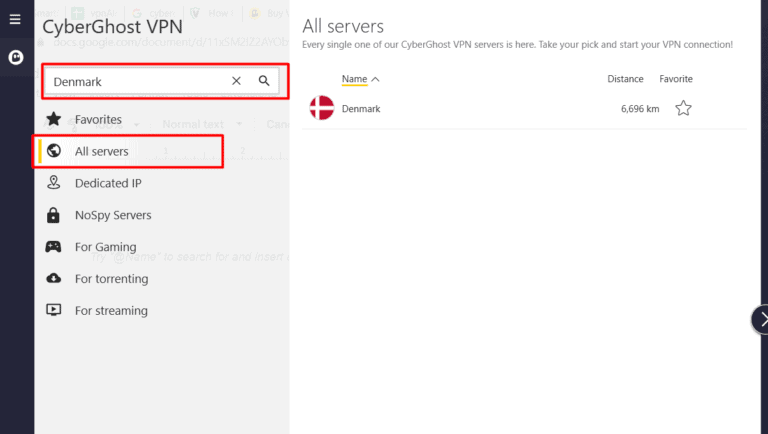Clear the Denmark search text
The image size is (768, 434).
pos(236,81)
